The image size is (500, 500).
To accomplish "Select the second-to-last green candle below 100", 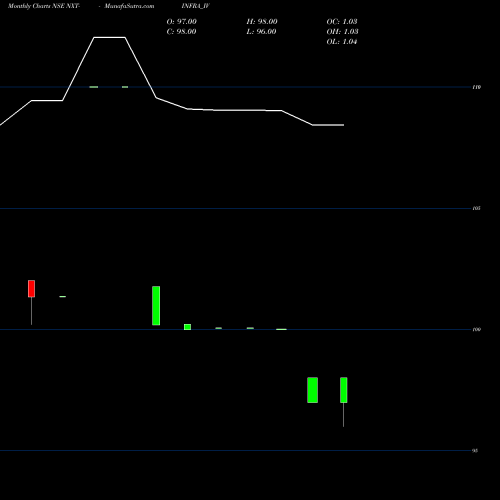I will (x=312, y=390).
